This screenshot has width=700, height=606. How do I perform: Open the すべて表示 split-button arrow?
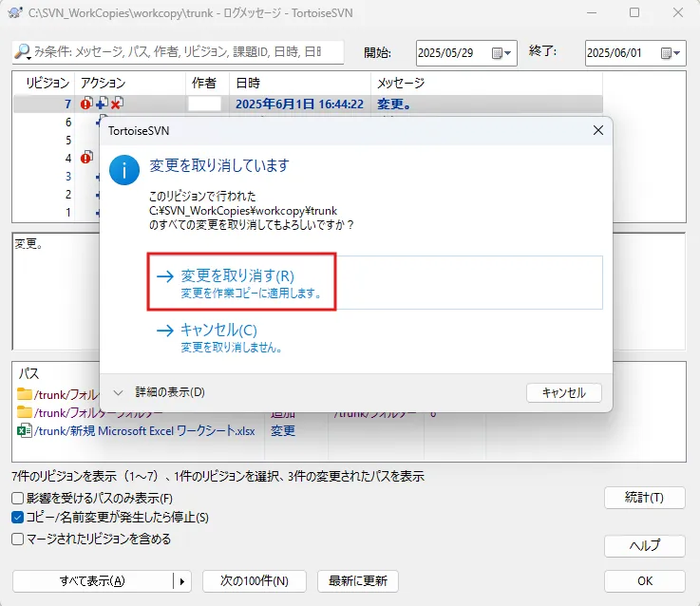pos(182,581)
